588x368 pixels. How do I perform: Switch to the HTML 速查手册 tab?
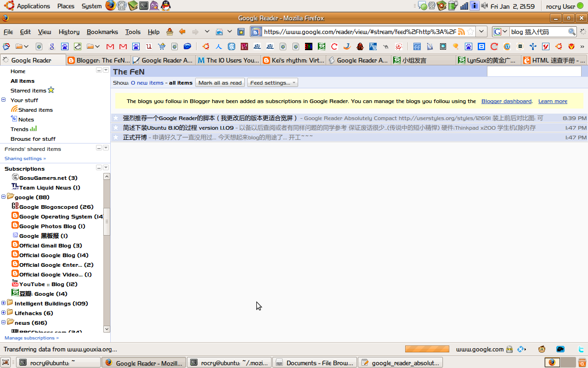coord(555,60)
